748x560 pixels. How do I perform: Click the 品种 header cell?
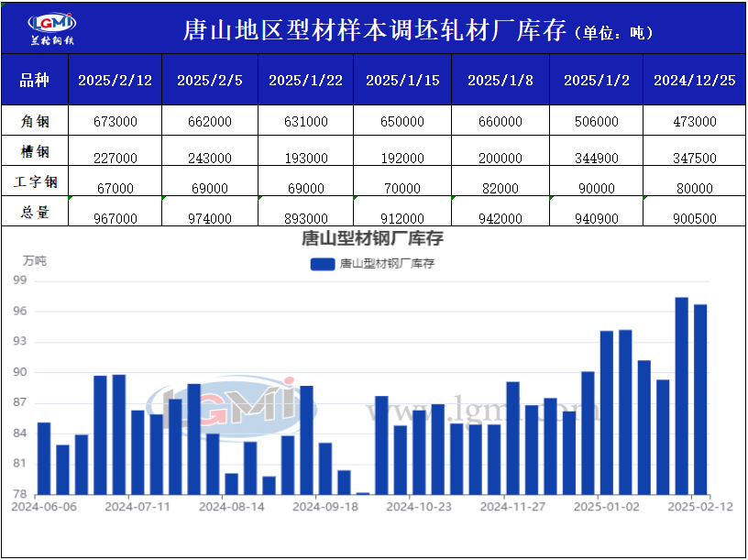pos(34,80)
